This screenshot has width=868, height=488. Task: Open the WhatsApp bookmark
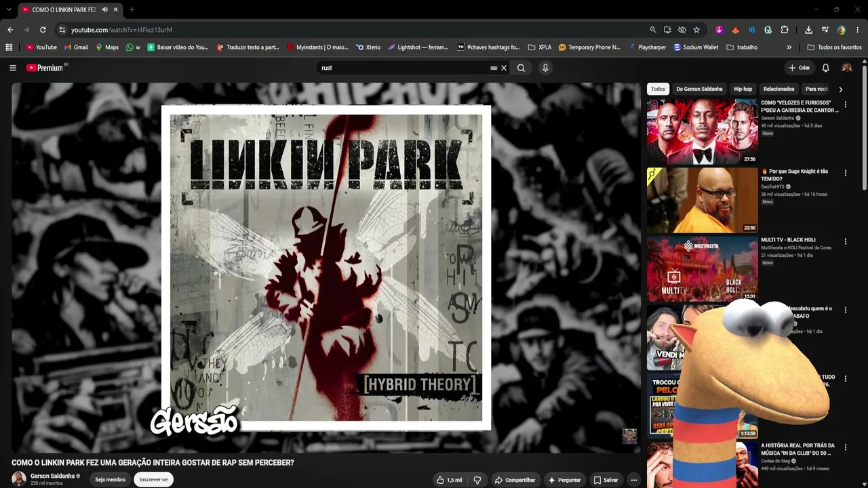[133, 47]
